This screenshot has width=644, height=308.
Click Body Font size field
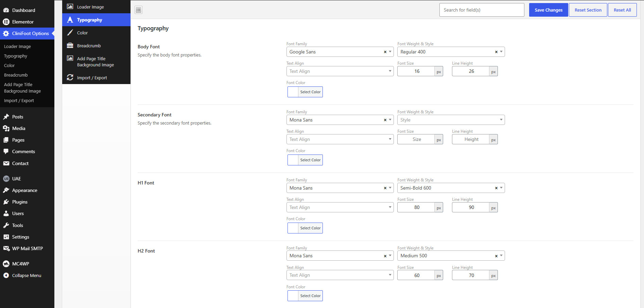[x=416, y=71]
